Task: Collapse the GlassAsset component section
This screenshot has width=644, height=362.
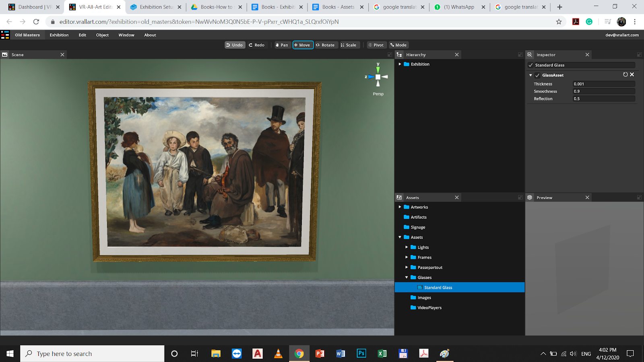Action: click(x=530, y=75)
